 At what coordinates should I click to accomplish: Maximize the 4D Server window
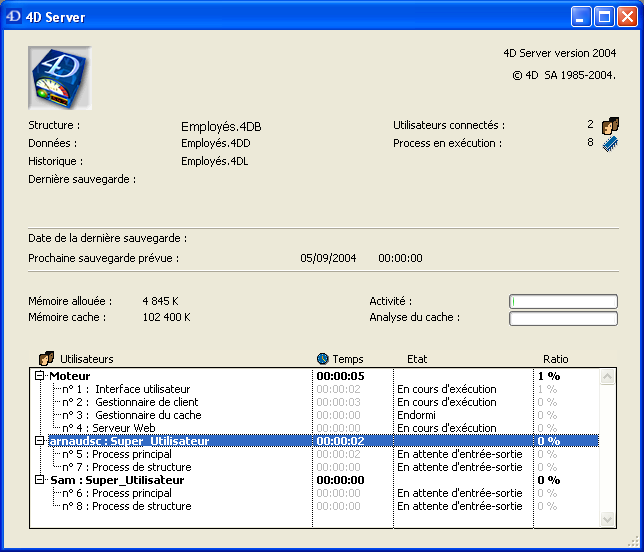coord(604,17)
